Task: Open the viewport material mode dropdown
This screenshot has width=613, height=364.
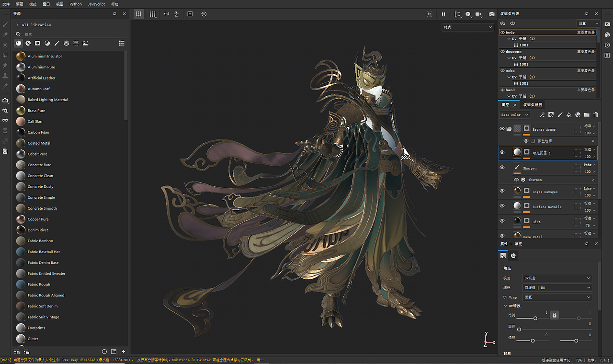Action: 467,27
